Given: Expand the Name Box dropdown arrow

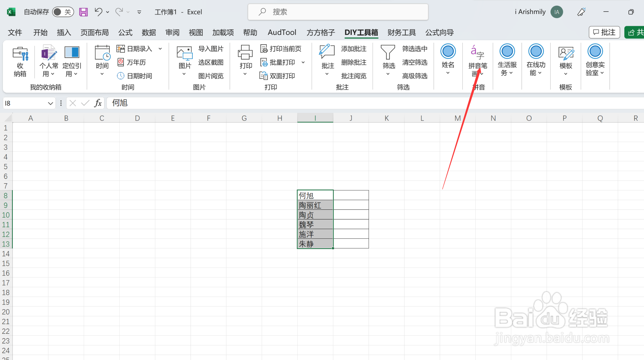Looking at the screenshot, I should point(50,103).
